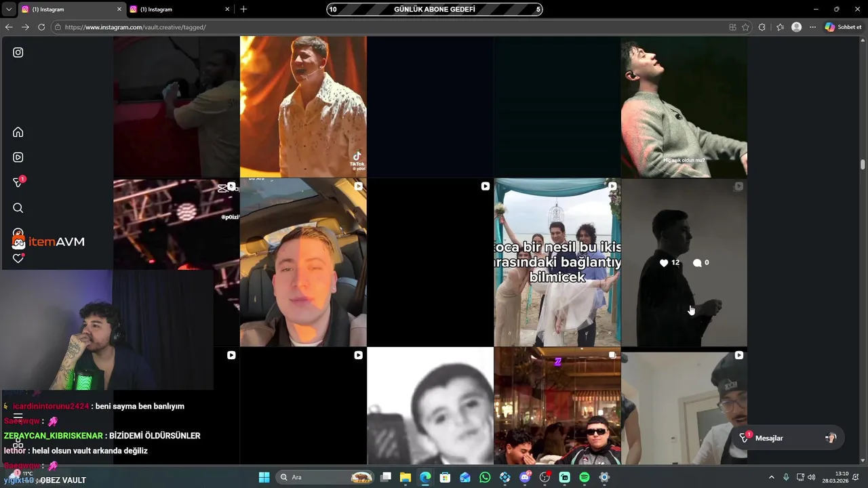Open the browser Settings and more menu
868x488 pixels.
point(812,27)
